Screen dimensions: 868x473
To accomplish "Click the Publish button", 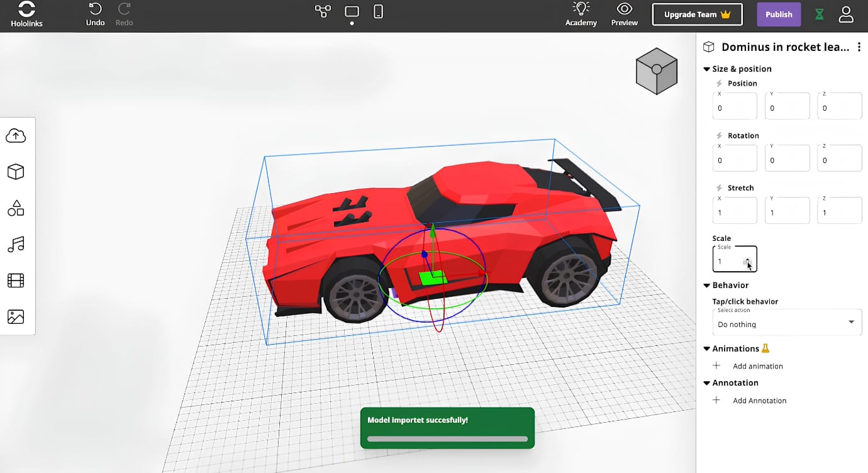I will click(779, 14).
